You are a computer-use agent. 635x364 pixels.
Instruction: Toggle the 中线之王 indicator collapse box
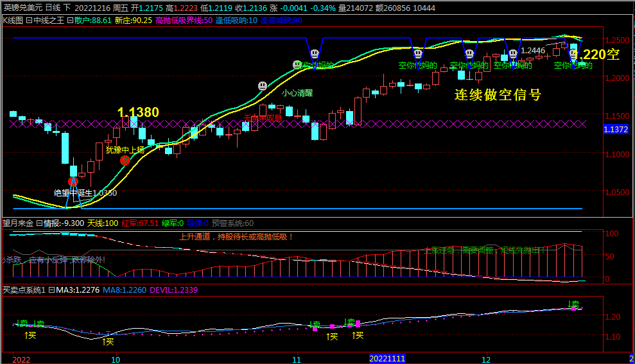pyautogui.click(x=28, y=21)
